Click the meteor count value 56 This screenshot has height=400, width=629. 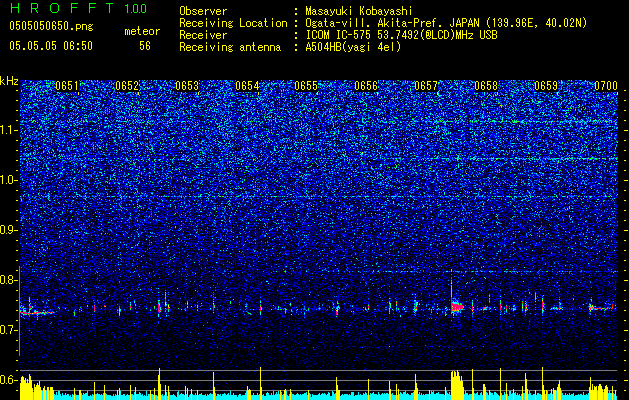point(145,46)
